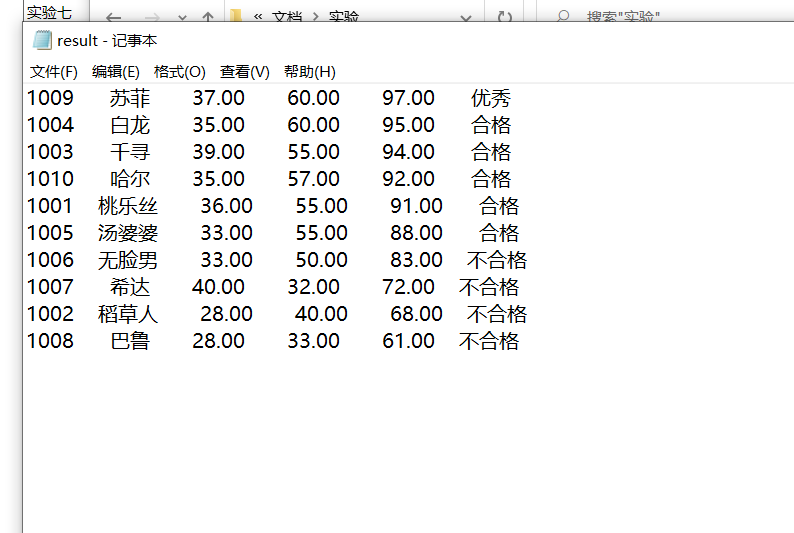Click the 实验七 tab in background window

49,12
